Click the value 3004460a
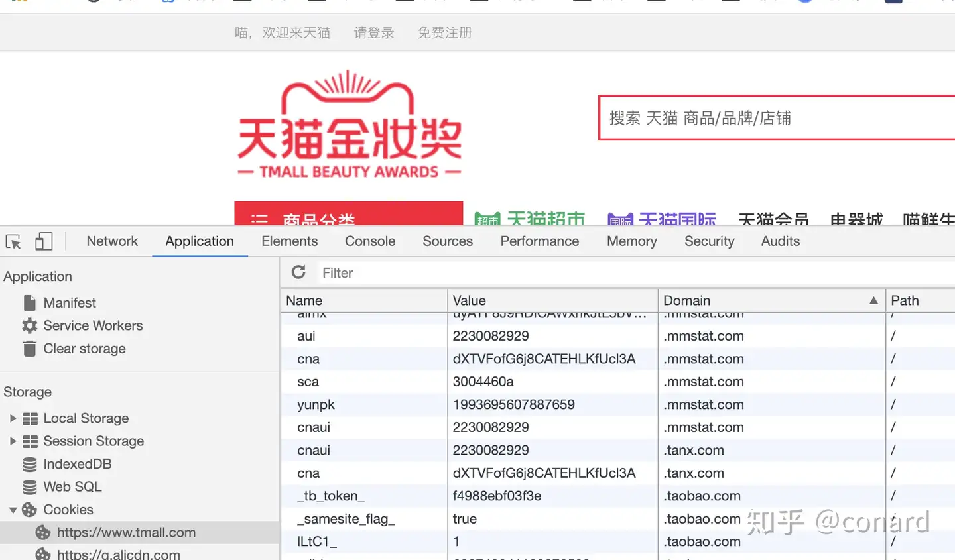 tap(483, 382)
